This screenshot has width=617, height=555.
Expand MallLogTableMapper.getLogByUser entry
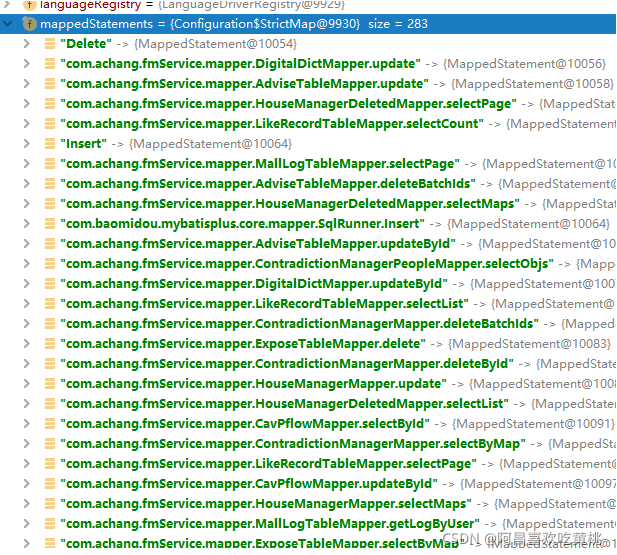point(27,524)
